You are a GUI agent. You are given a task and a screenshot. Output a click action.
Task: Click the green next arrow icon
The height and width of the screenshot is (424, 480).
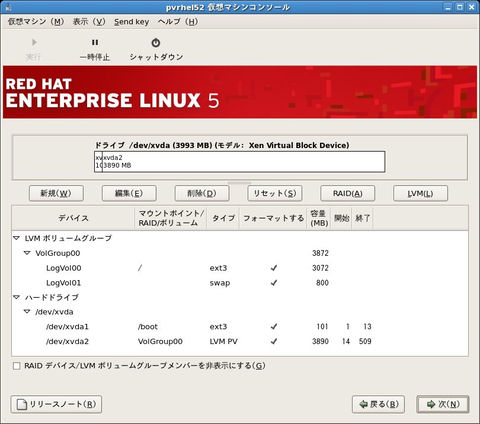(x=431, y=404)
